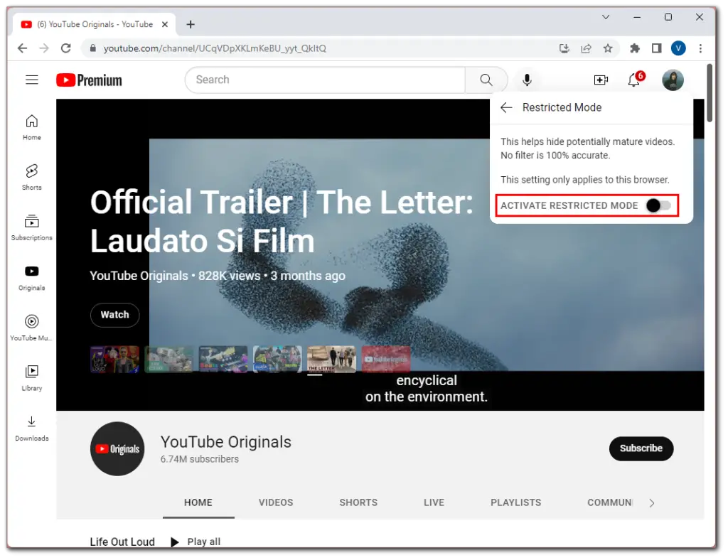Click the share page icon in address bar
The image size is (728, 560).
586,48
